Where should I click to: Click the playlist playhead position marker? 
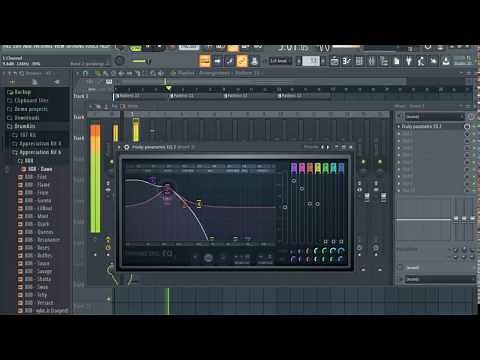(x=169, y=88)
